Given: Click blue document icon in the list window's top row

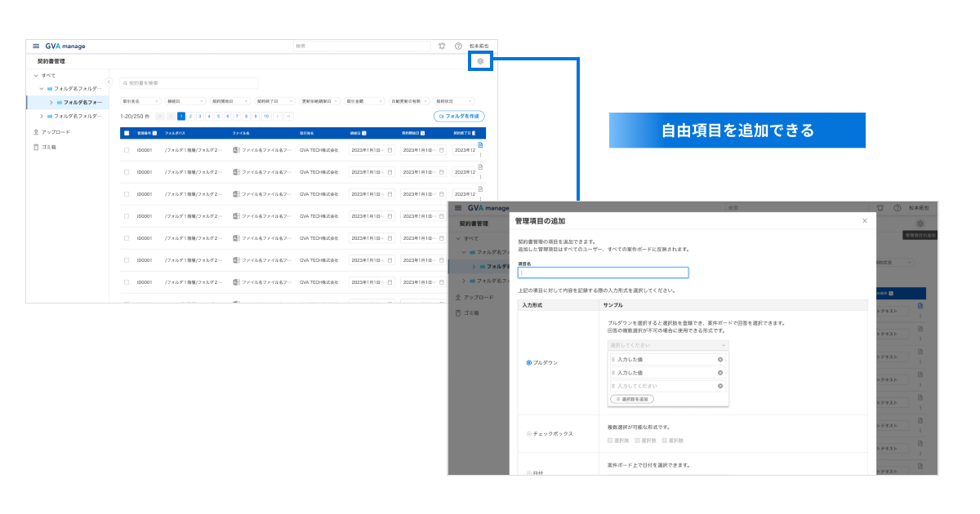Looking at the screenshot, I should (x=480, y=144).
